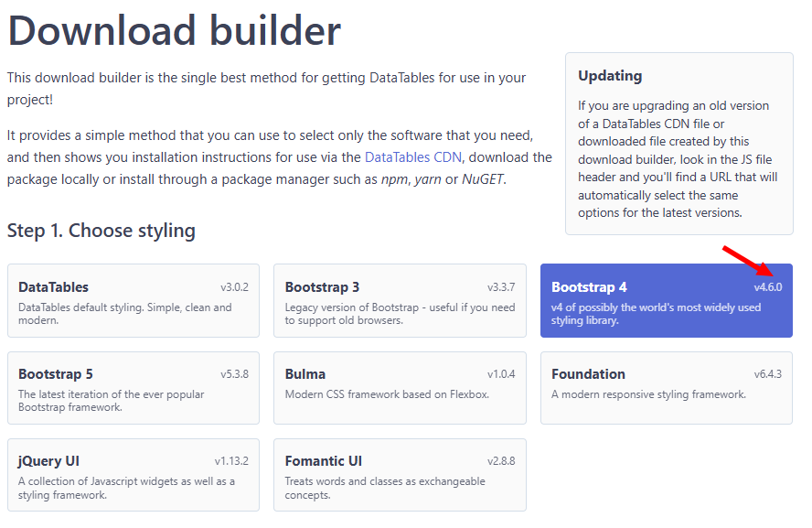812x528 pixels.
Task: Choose the Fomantic UI styling card
Action: pos(400,475)
